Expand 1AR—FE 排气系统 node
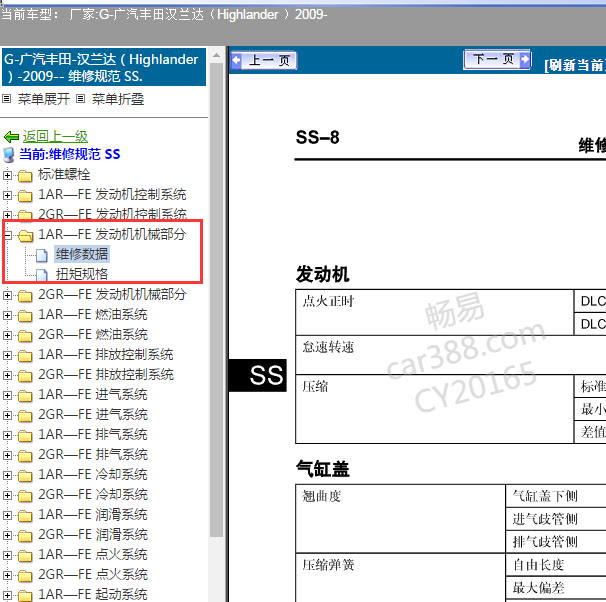Screen dimensions: 606x602 [x=7, y=435]
